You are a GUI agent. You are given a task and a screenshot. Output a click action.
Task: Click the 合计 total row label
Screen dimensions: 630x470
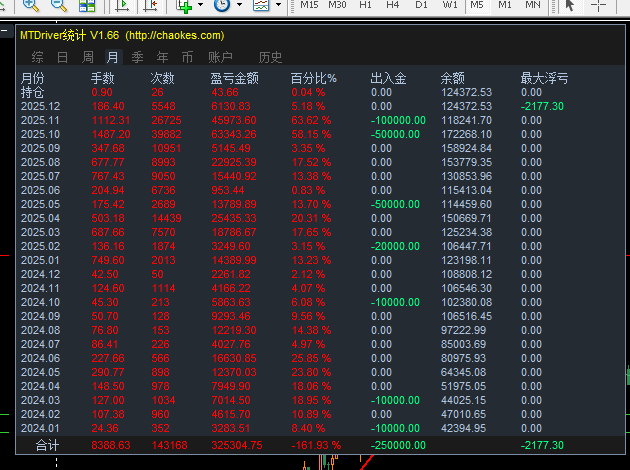coord(47,445)
